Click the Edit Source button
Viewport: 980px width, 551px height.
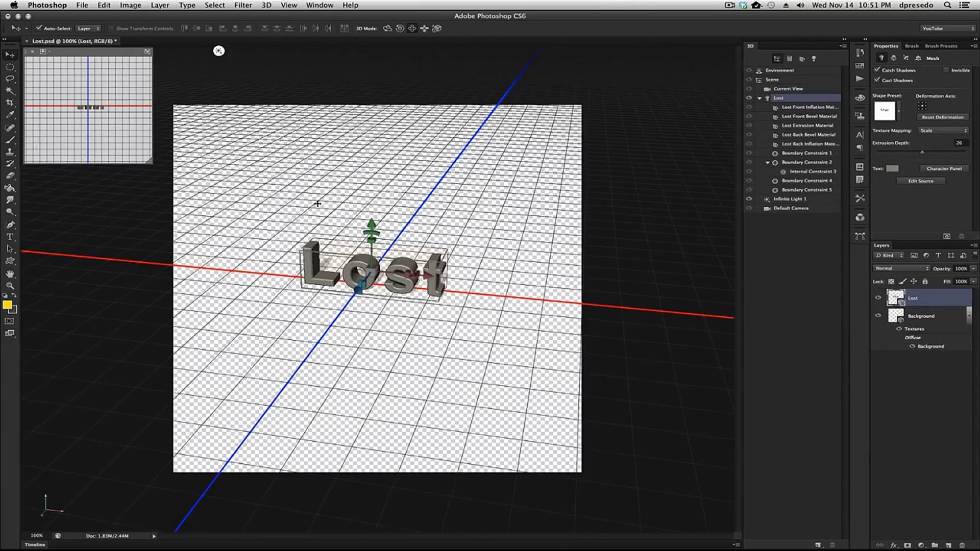tap(920, 181)
